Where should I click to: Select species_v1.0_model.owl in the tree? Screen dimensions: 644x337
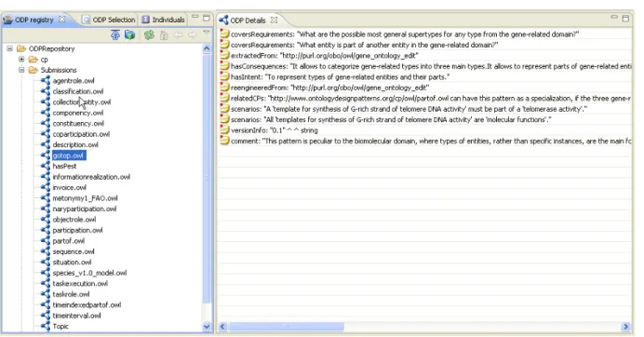coord(89,273)
